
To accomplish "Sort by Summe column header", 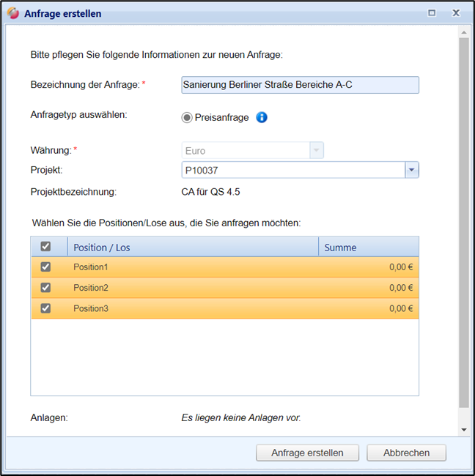I will click(368, 247).
